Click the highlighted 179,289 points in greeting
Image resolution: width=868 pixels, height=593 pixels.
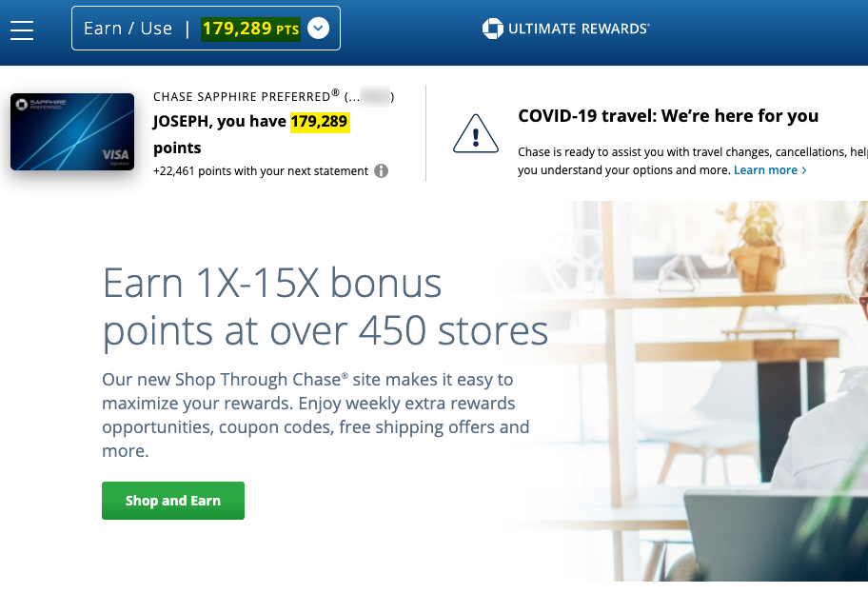tap(320, 121)
